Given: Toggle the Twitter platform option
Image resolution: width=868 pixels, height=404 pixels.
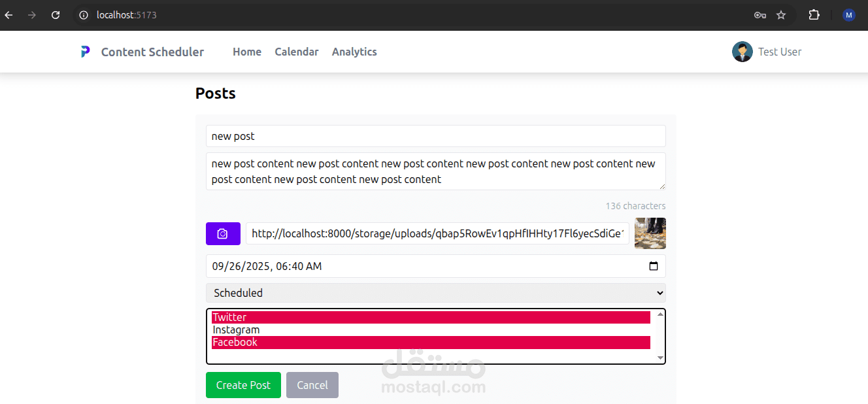Looking at the screenshot, I should coord(431,317).
